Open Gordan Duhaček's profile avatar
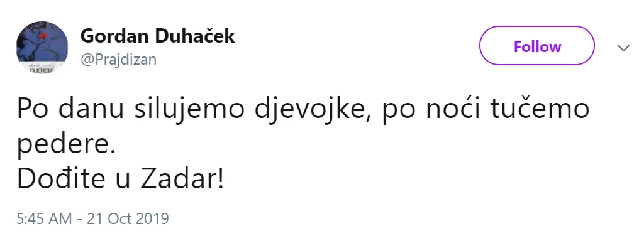The width and height of the screenshot is (644, 236). pos(42,47)
